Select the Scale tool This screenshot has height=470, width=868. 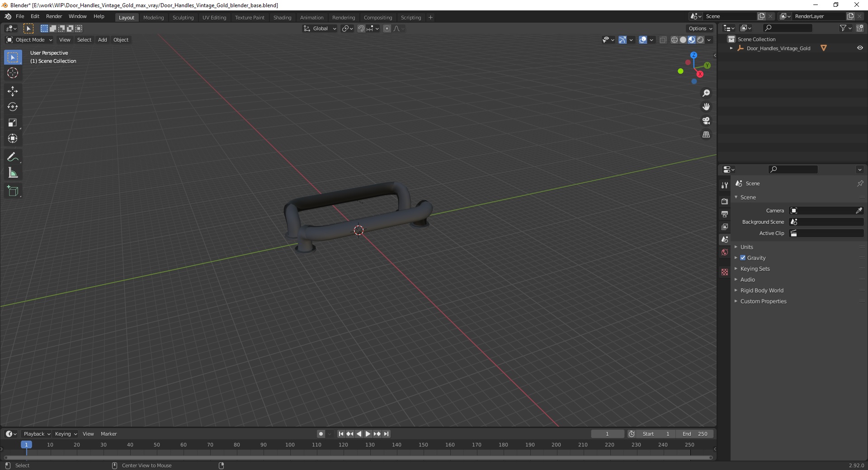(13, 122)
